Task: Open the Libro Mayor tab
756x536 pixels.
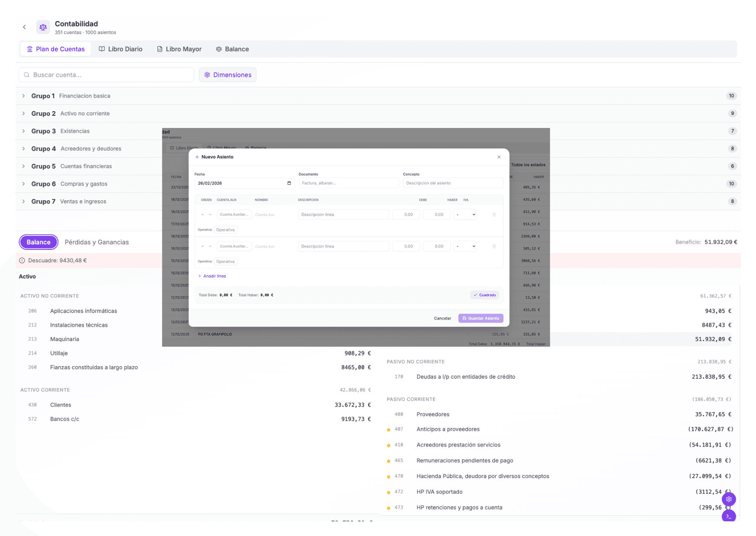Action: pos(179,49)
